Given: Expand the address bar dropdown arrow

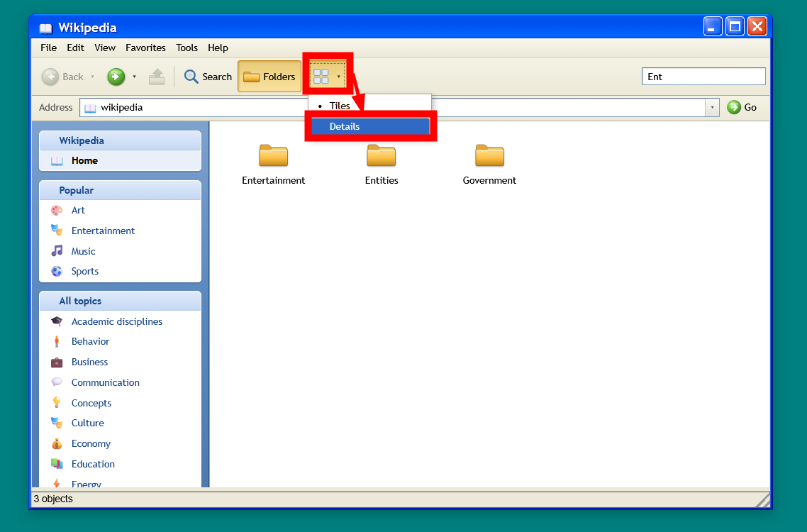Looking at the screenshot, I should pos(712,107).
